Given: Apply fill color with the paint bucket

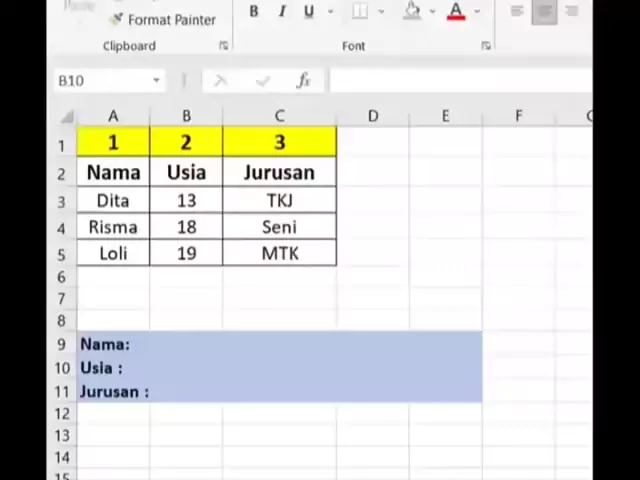Looking at the screenshot, I should coord(412,12).
